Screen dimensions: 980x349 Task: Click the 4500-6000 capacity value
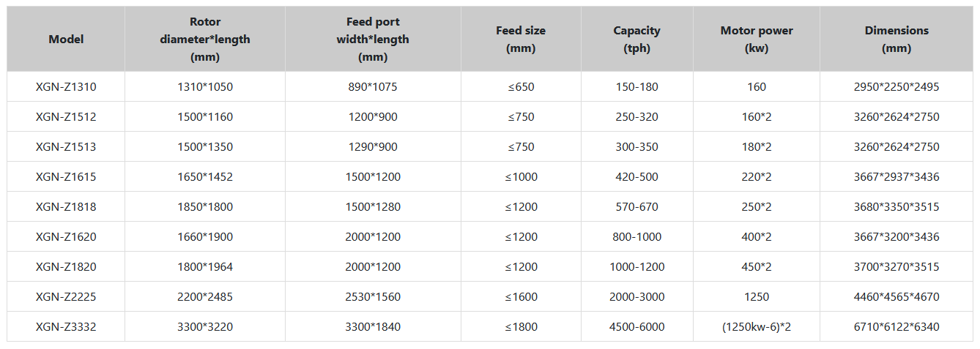636,327
